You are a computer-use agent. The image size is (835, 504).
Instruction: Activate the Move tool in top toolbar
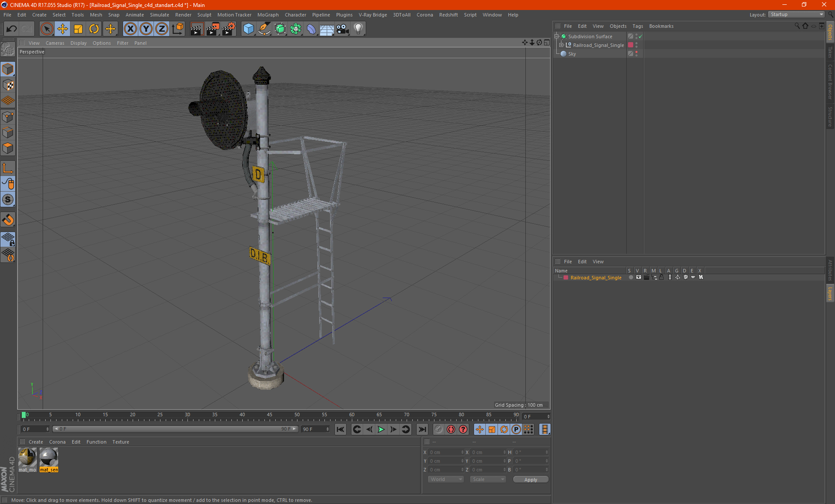pos(63,29)
